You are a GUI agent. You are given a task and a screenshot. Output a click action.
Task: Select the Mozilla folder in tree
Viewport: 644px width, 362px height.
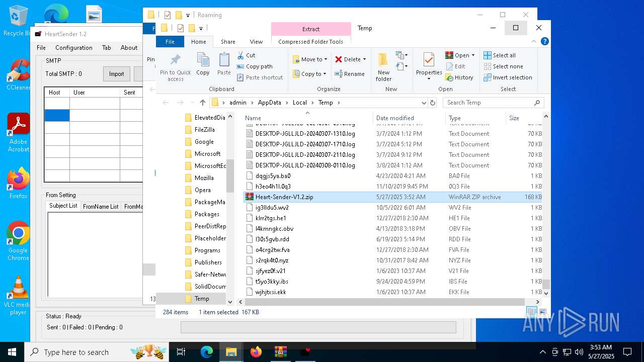tap(204, 178)
